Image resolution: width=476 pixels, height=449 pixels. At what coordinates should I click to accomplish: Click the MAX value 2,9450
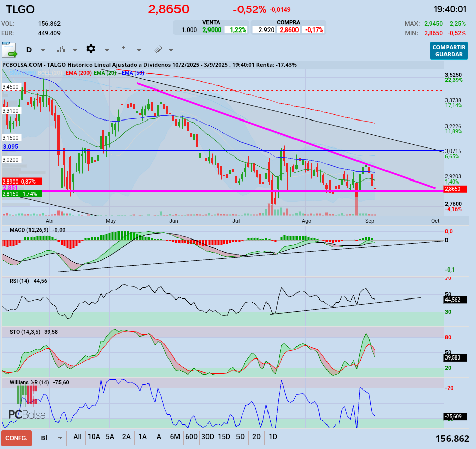pyautogui.click(x=433, y=24)
